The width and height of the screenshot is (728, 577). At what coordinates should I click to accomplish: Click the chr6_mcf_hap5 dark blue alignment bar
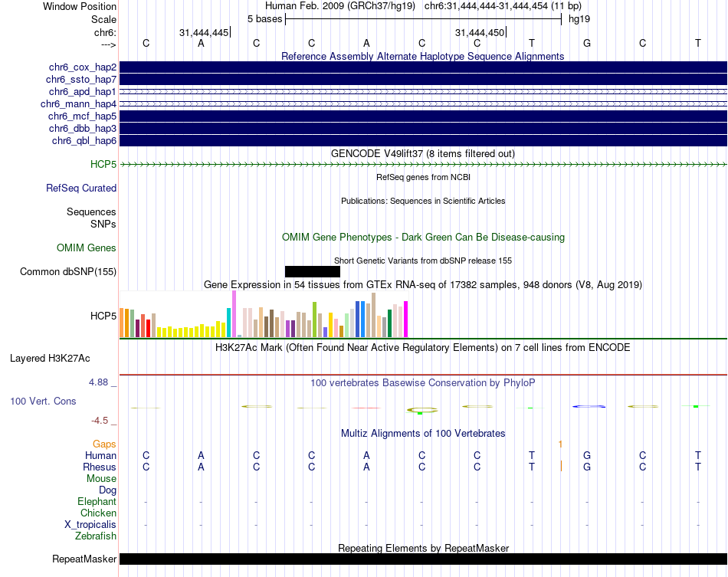(423, 116)
